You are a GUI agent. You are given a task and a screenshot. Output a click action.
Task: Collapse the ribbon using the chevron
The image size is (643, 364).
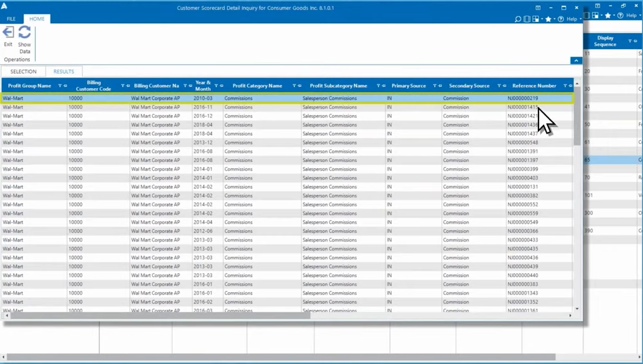click(576, 61)
